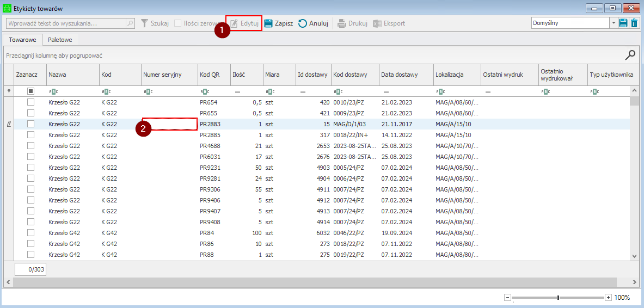Click the Edytuj button
The image size is (644, 308).
pos(244,23)
